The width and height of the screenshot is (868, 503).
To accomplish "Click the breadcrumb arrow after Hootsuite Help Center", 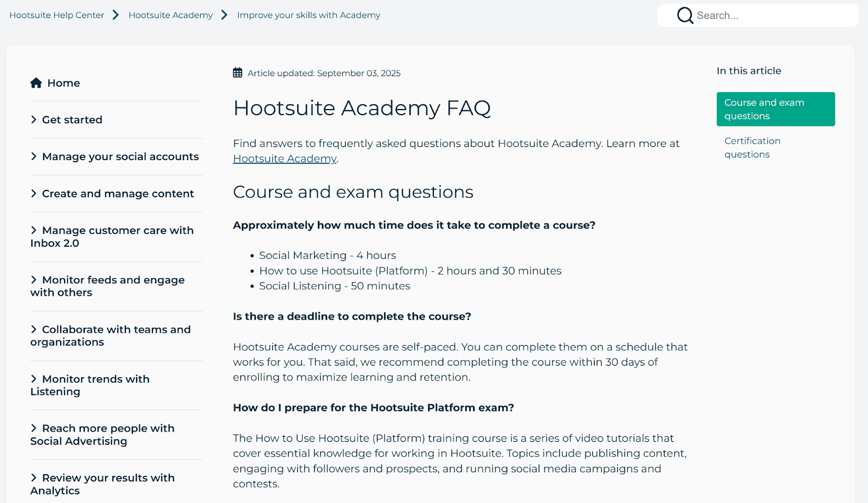I will (x=116, y=15).
